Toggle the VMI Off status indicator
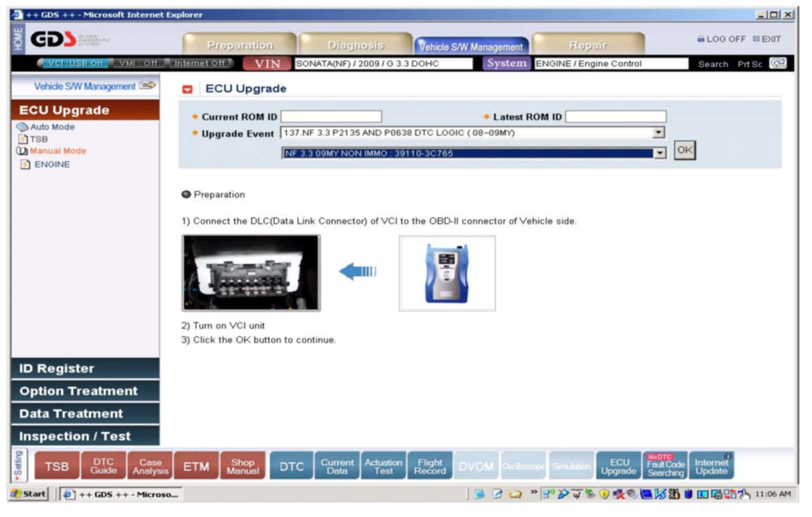 [137, 63]
